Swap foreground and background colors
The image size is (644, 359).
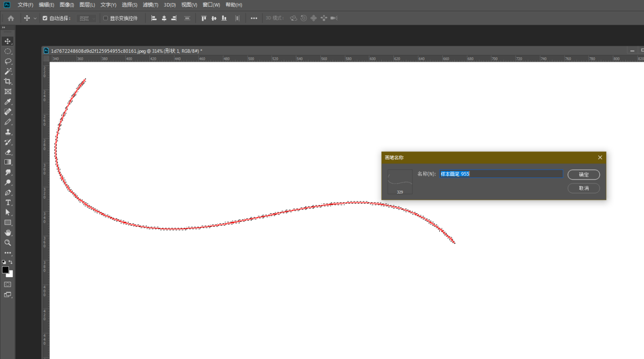click(x=11, y=262)
